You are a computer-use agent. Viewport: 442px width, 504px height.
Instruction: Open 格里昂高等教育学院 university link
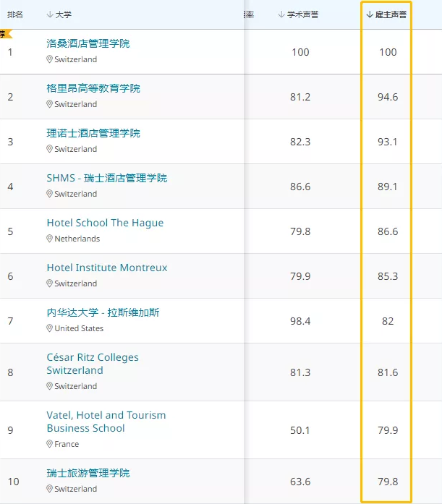point(93,88)
